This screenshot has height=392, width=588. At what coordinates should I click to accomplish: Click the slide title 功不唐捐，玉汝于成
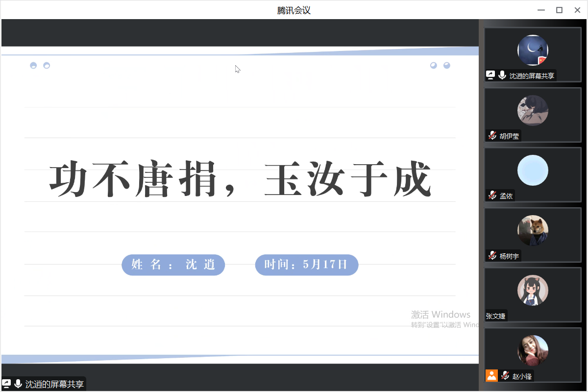tap(240, 179)
